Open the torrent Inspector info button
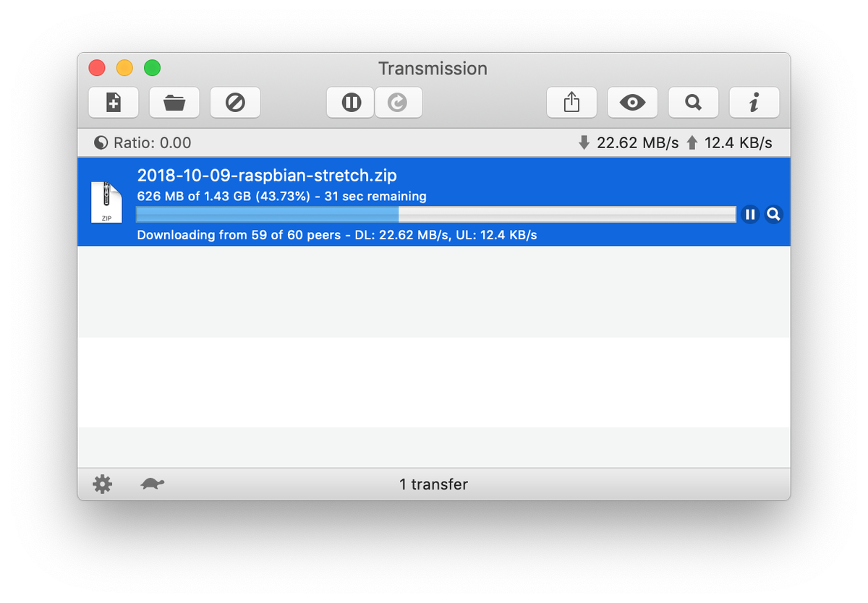The width and height of the screenshot is (868, 603). 754,103
